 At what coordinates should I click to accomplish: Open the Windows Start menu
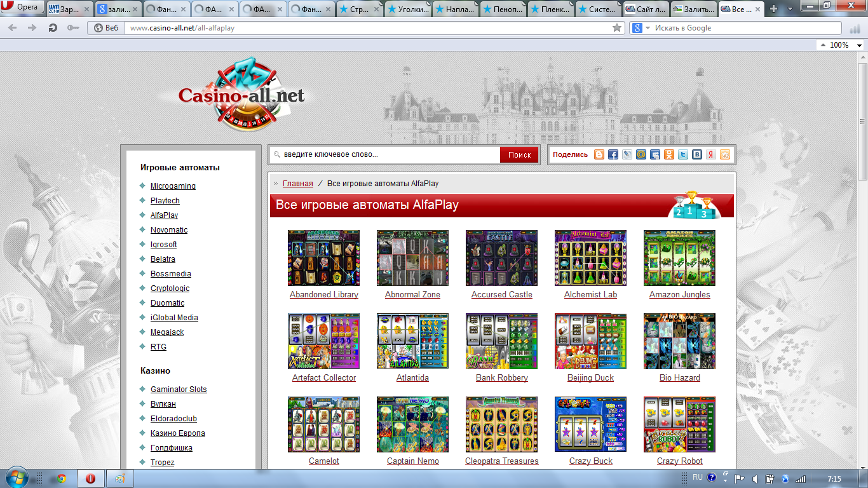(x=16, y=478)
